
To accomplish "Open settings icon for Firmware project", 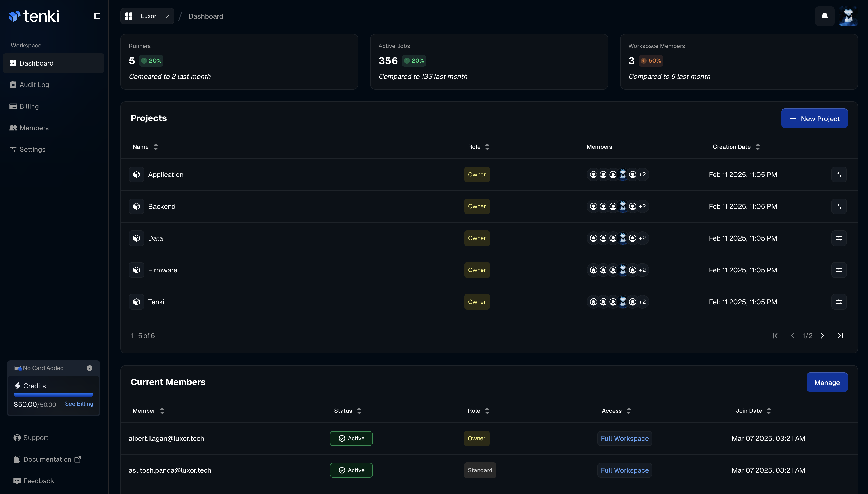I will (839, 270).
